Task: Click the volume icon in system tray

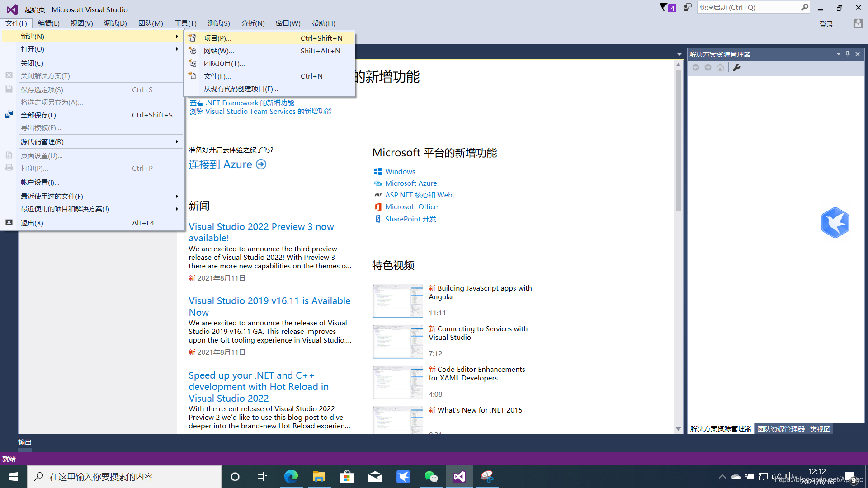Action: click(776, 477)
